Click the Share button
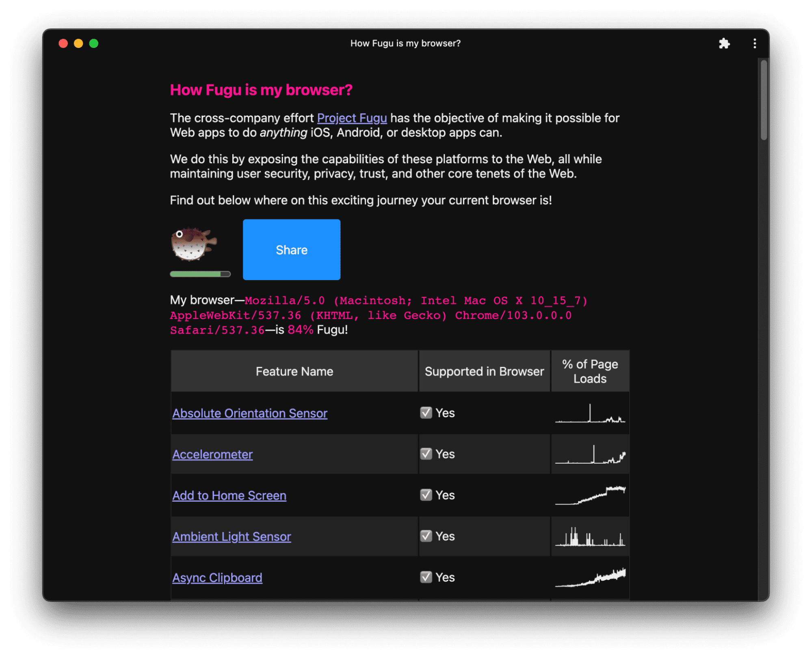The height and width of the screenshot is (658, 812). point(292,249)
